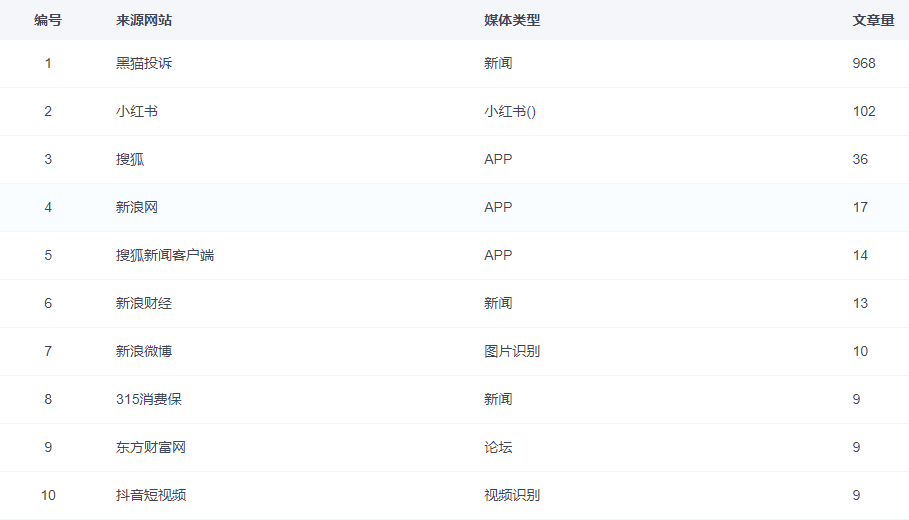
Task: Open the 搜狐新闻客户端 source entry
Action: point(164,255)
